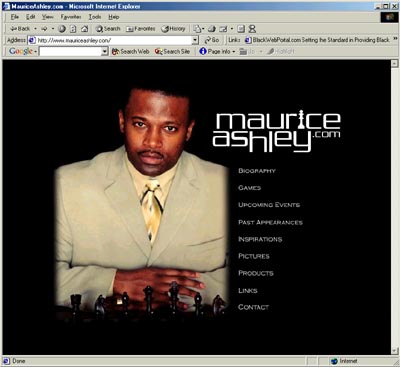400x367 pixels.
Task: Open the Edit icon dropdown arrow
Action: 232,29
